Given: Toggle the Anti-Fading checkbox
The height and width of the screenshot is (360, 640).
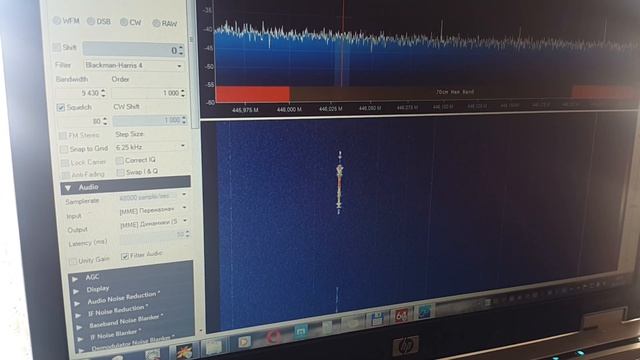Looking at the screenshot, I should click(x=66, y=175).
